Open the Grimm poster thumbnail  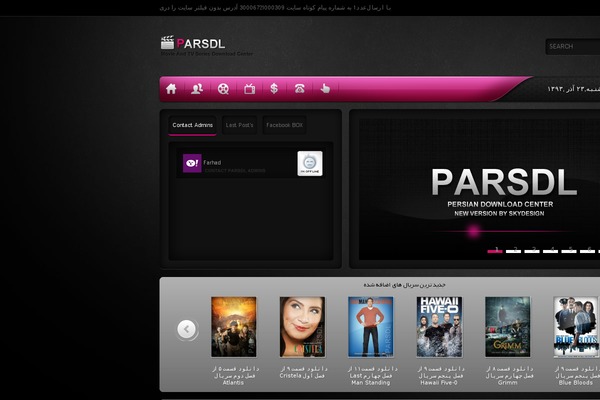tap(508, 327)
